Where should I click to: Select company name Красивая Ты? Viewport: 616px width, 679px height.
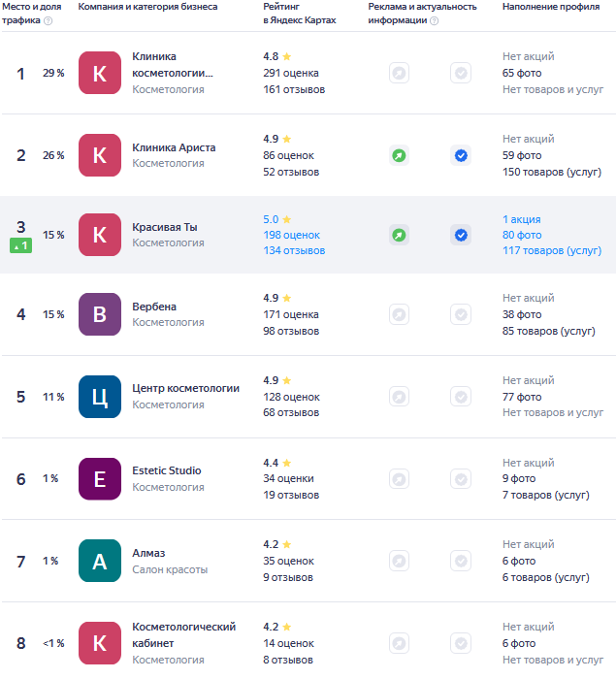[x=165, y=227]
